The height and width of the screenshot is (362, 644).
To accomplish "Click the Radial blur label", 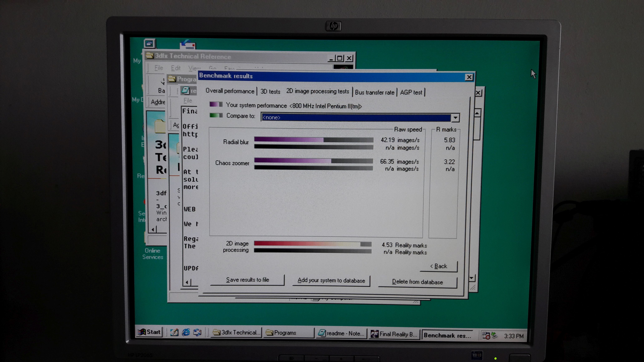I will coord(236,142).
